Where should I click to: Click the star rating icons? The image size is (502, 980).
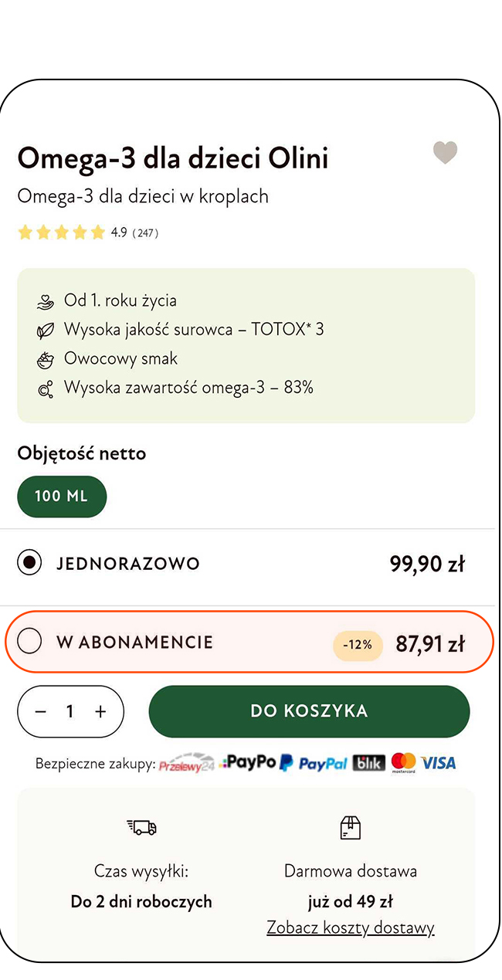61,232
